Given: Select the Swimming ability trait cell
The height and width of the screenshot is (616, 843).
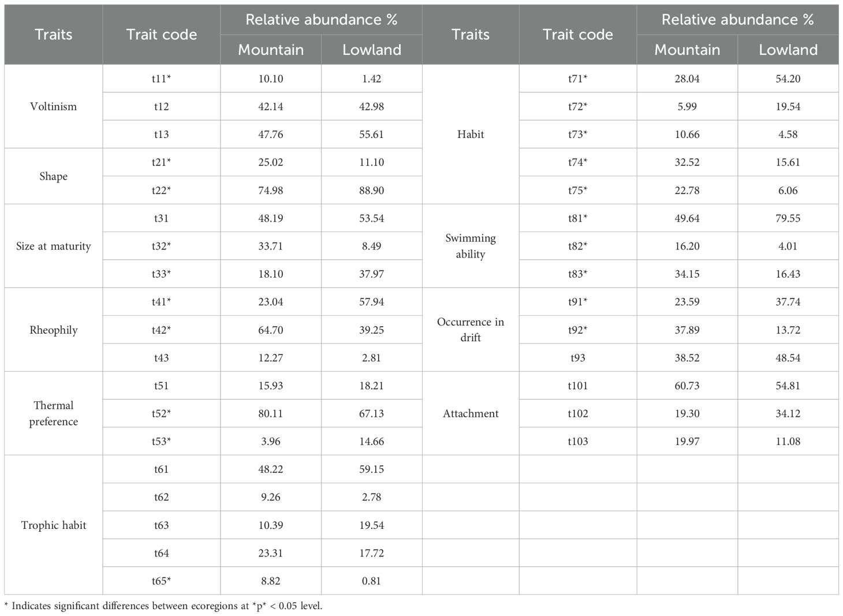Looking at the screenshot, I should coord(470,246).
